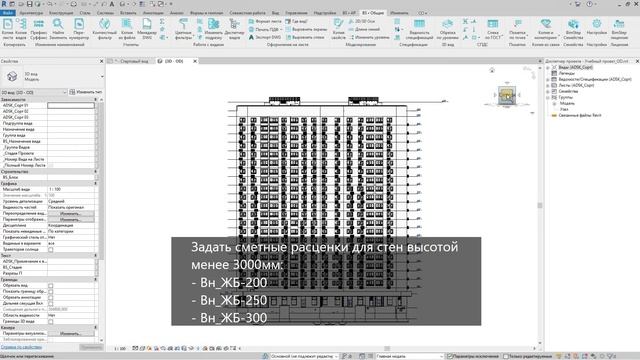Open the Комплексный фильтр tool
Image resolution: width=640 pixels, height=360 pixels.
pyautogui.click(x=104, y=29)
